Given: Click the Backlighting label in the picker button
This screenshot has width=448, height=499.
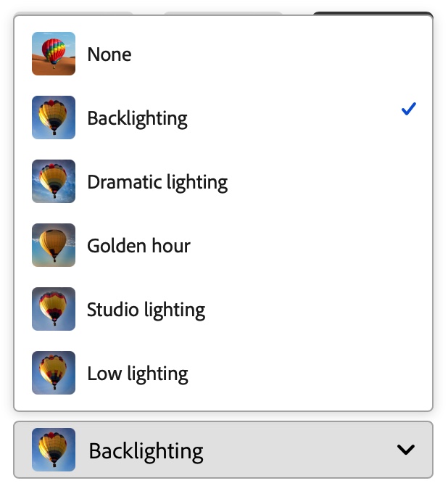Looking at the screenshot, I should pyautogui.click(x=146, y=451).
